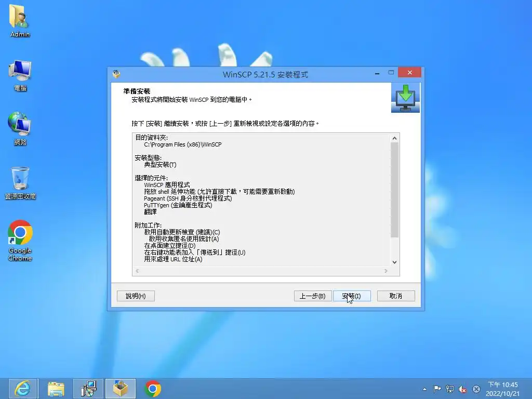Click the circled X tray icon
The height and width of the screenshot is (399, 532).
476,389
